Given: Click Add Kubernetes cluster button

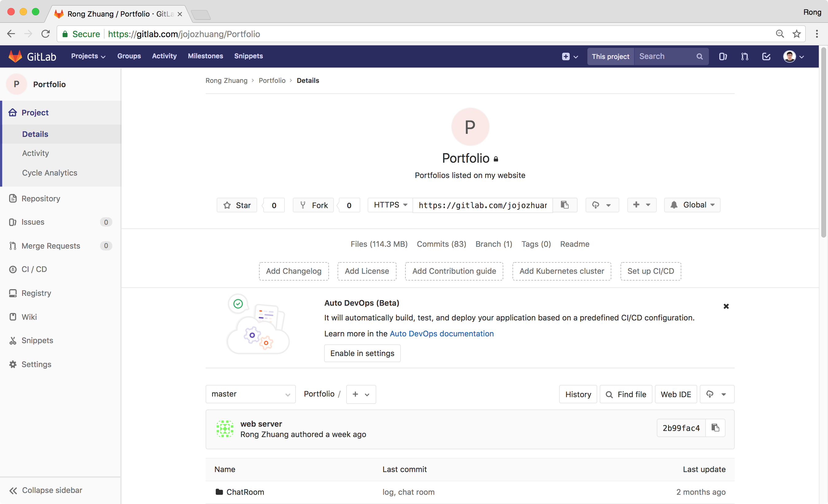Looking at the screenshot, I should [562, 271].
